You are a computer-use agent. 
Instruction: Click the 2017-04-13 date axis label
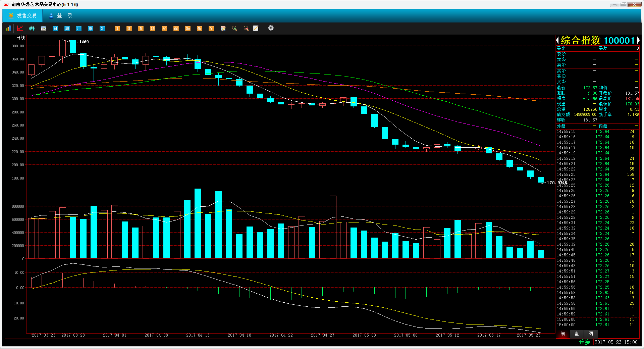click(x=198, y=335)
